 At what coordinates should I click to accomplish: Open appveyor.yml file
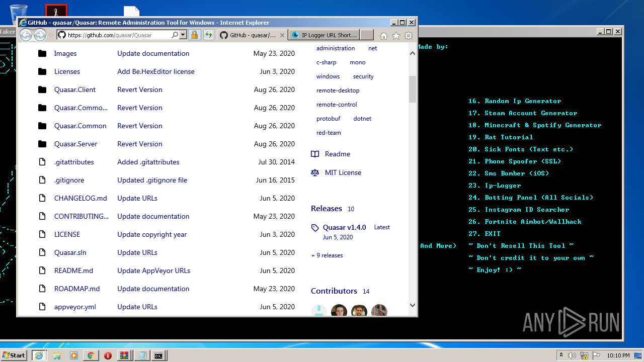(75, 307)
